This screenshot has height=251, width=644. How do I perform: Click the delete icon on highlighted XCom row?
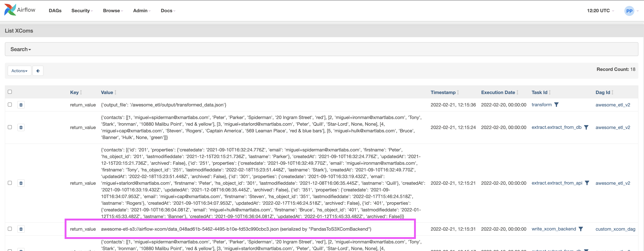(21, 229)
